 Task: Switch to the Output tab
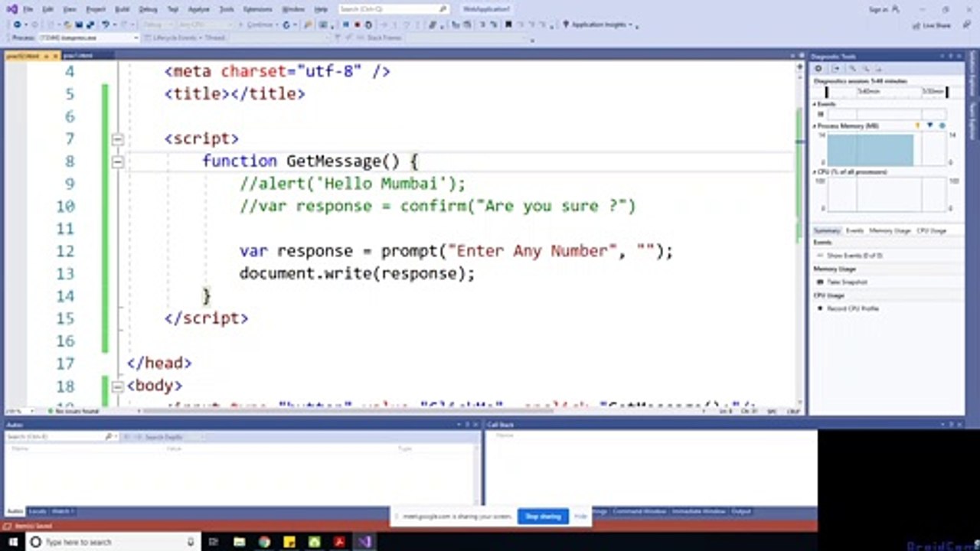(740, 510)
